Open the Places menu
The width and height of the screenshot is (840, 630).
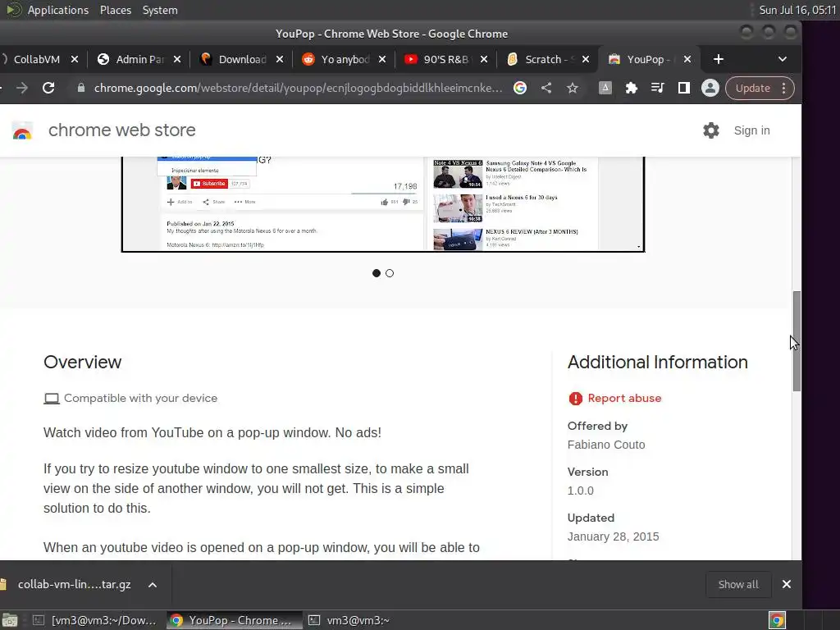115,10
